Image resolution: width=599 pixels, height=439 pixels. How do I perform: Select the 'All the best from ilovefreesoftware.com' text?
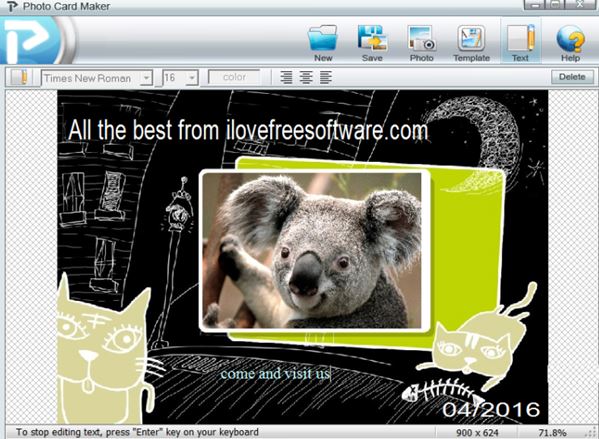pyautogui.click(x=248, y=130)
